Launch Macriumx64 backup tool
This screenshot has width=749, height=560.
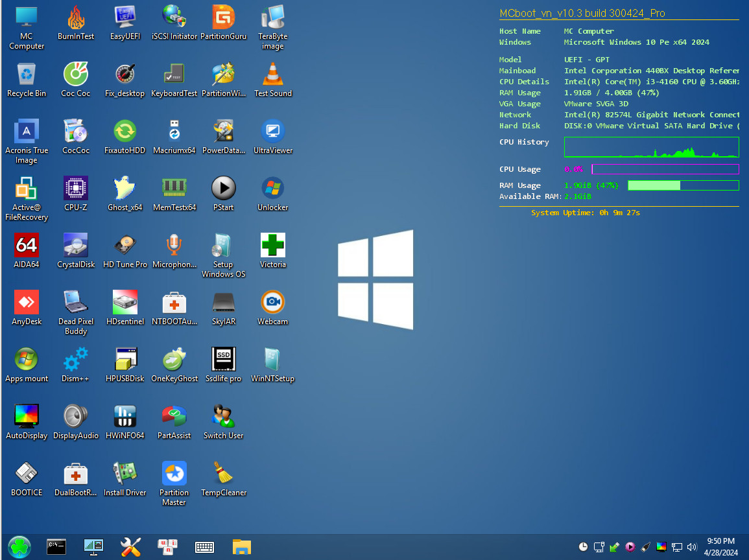click(x=174, y=137)
